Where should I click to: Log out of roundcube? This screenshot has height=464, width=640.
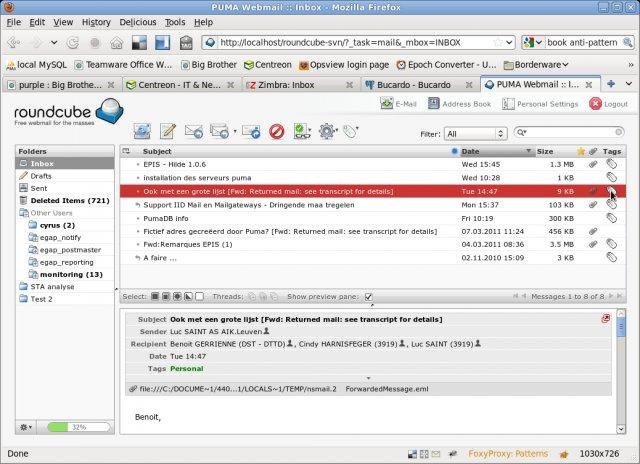(x=608, y=104)
